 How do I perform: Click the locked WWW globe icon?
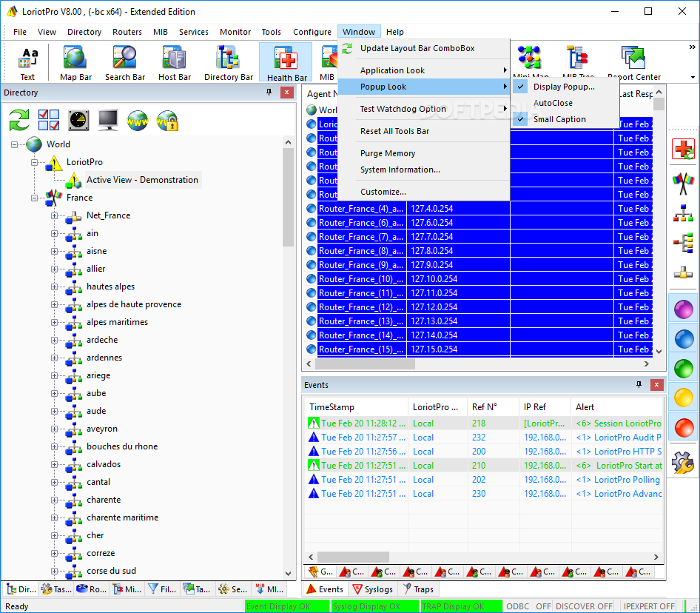click(167, 120)
